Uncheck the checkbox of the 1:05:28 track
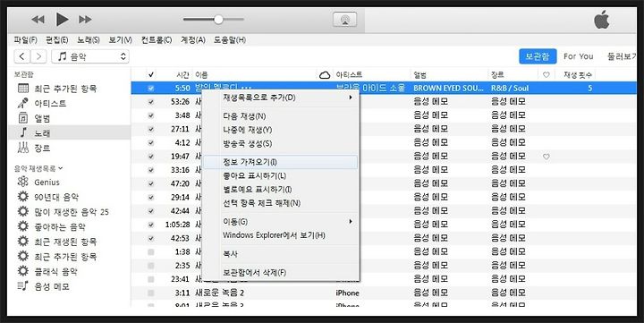644x323 pixels. coord(151,225)
